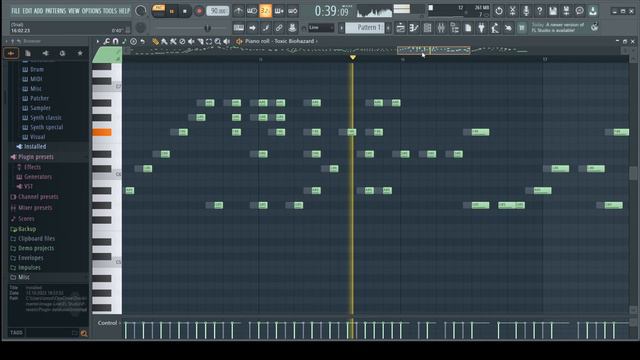Viewport: 640px width, 360px height.
Task: Open the HELP menu
Action: (124, 11)
